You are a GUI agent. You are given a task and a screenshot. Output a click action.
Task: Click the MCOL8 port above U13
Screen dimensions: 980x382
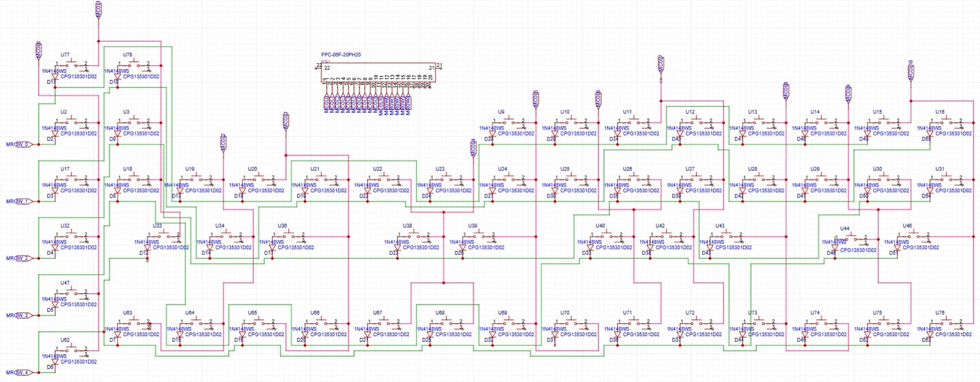click(x=785, y=91)
